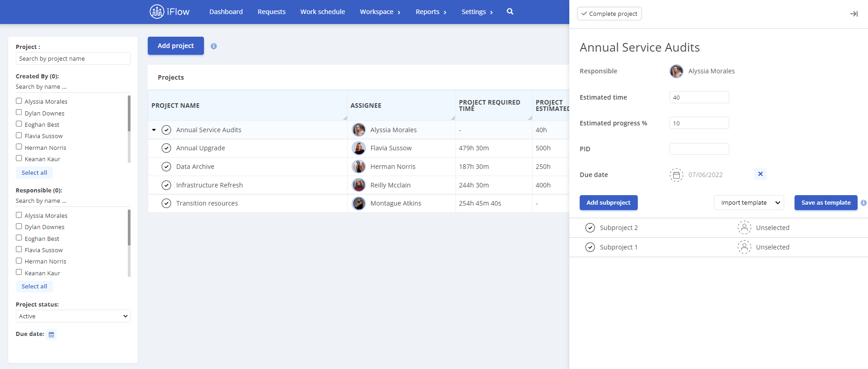868x369 pixels.
Task: Click Responsible avatar in details panel
Action: click(677, 71)
